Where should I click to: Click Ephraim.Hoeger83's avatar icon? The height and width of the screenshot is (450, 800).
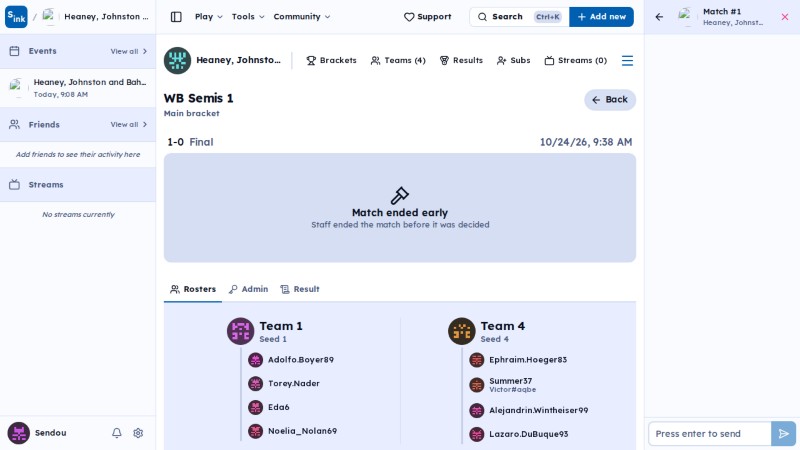coord(477,360)
